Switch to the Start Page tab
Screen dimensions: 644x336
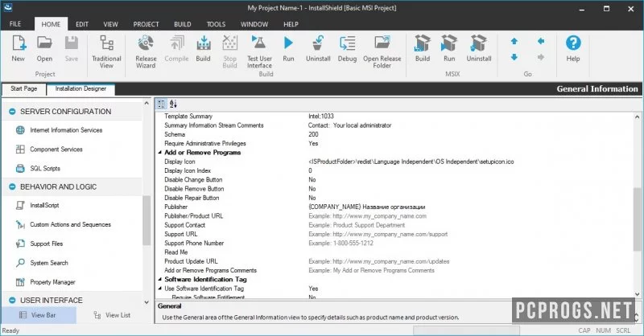(x=24, y=88)
